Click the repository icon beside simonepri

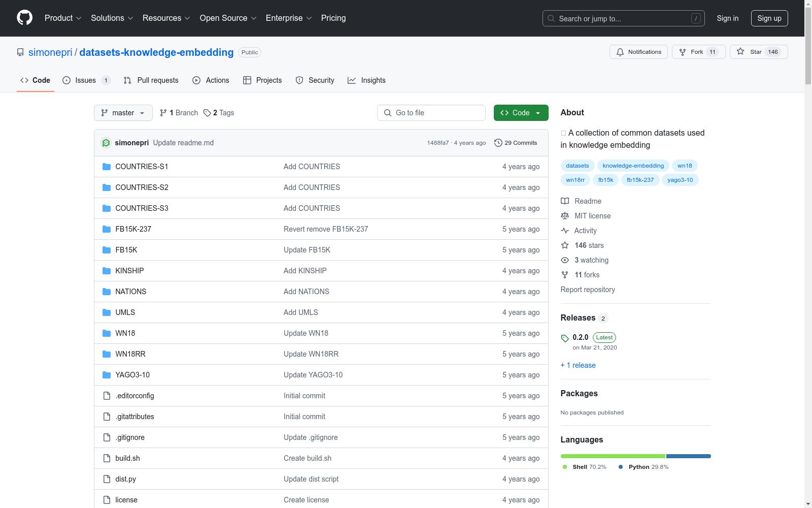[x=20, y=52]
